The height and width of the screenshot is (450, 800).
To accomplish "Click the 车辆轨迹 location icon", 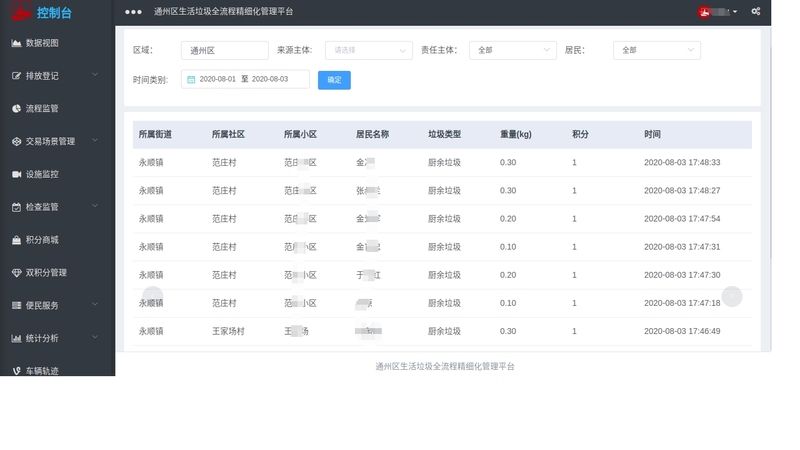I will (16, 371).
